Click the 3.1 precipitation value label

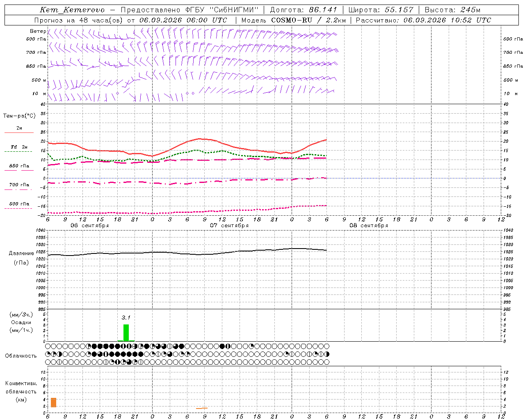(126, 317)
